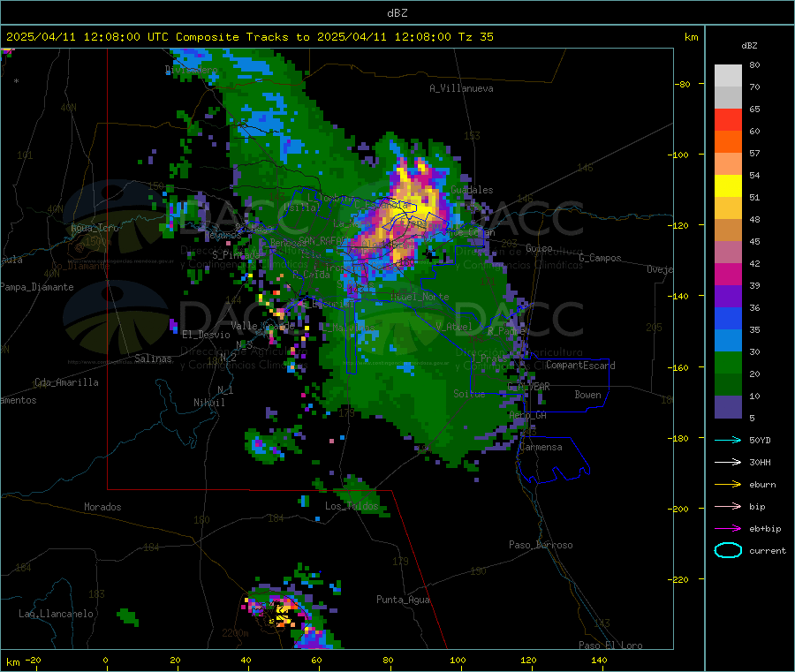
Task: Select the dark orange 57-60 dBZ swatch
Action: pyautogui.click(x=728, y=142)
